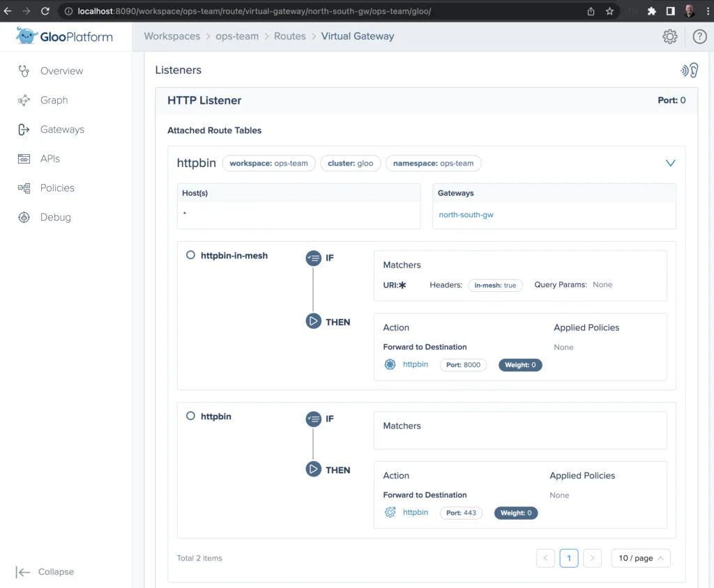The image size is (714, 588).
Task: Open Debug in sidebar
Action: pos(56,217)
